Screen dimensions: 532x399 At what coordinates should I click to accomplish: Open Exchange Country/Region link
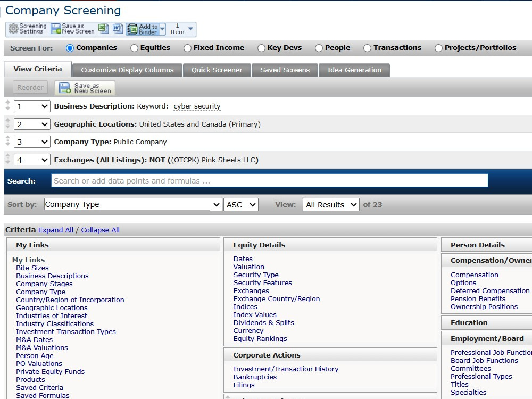click(x=277, y=298)
